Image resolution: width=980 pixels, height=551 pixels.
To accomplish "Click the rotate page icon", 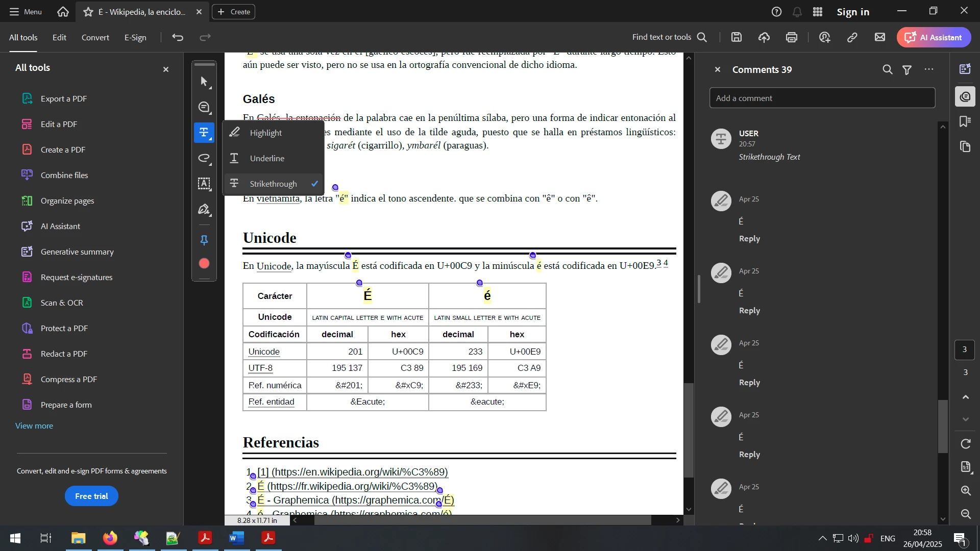I will [966, 444].
